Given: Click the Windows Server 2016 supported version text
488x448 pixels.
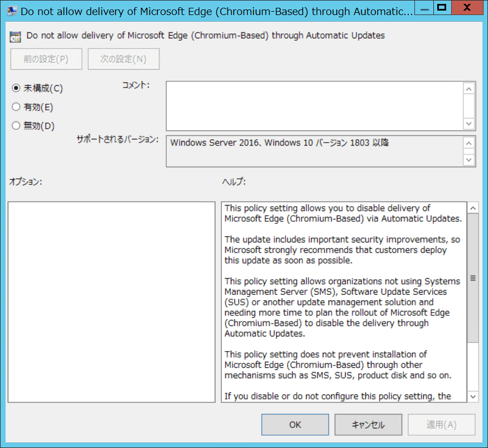Looking at the screenshot, I should [279, 143].
